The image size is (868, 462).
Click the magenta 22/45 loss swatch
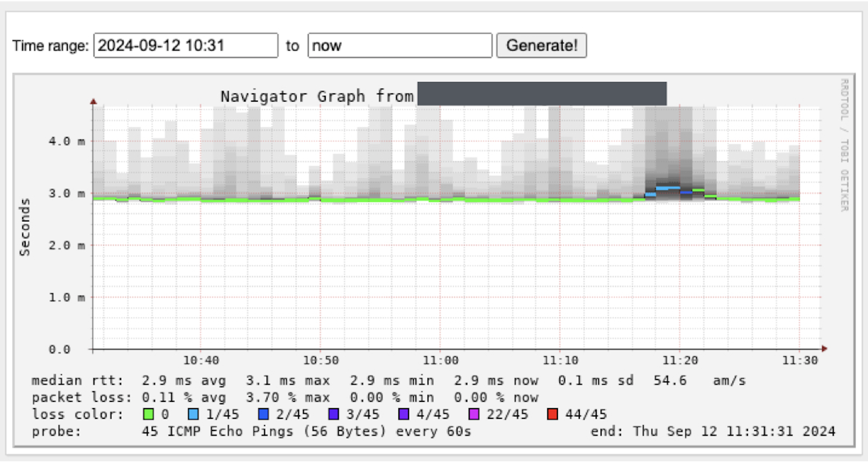point(474,414)
